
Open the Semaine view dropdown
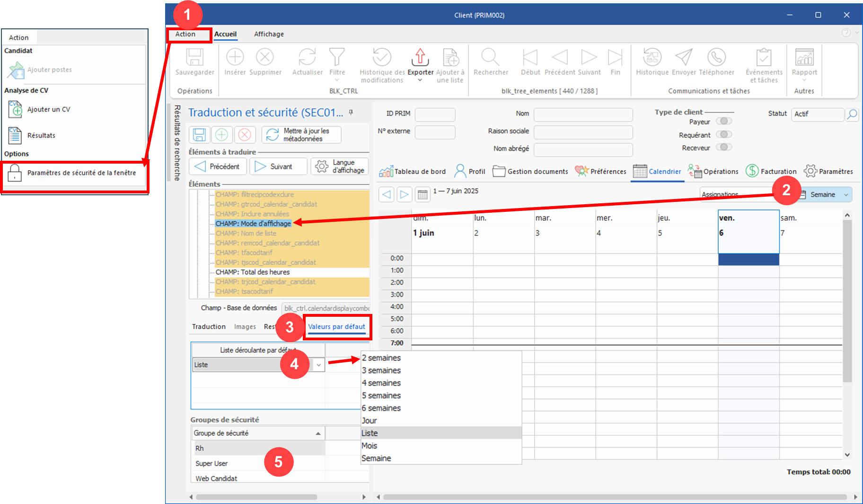coord(846,195)
